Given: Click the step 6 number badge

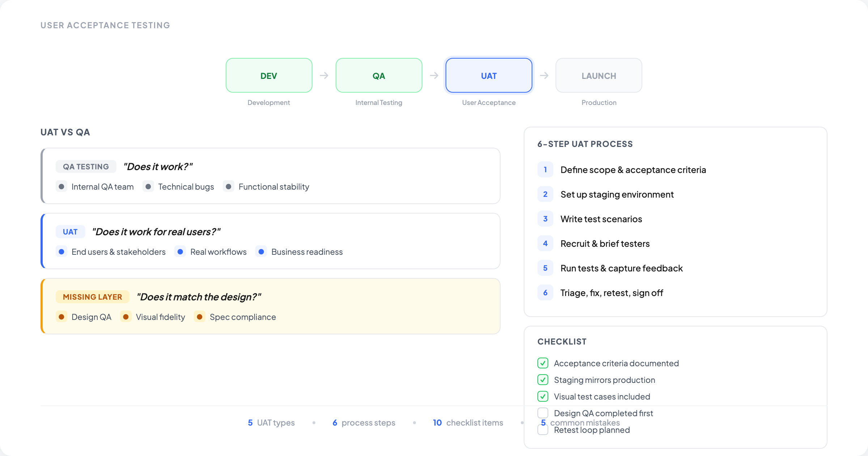Looking at the screenshot, I should [545, 292].
